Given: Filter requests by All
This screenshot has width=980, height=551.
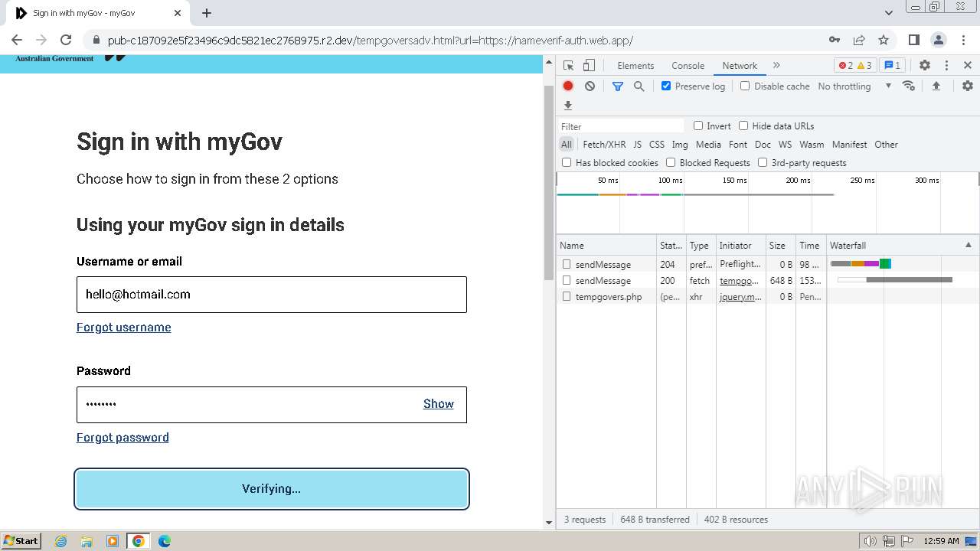Looking at the screenshot, I should point(567,145).
